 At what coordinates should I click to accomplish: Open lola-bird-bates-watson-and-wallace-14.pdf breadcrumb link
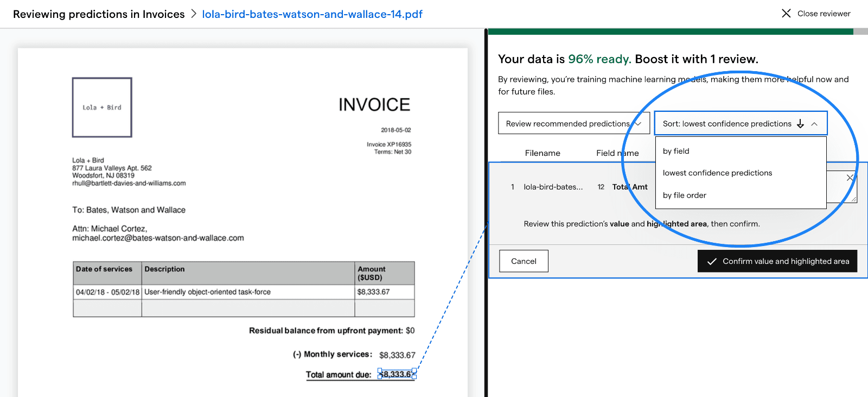click(x=312, y=14)
